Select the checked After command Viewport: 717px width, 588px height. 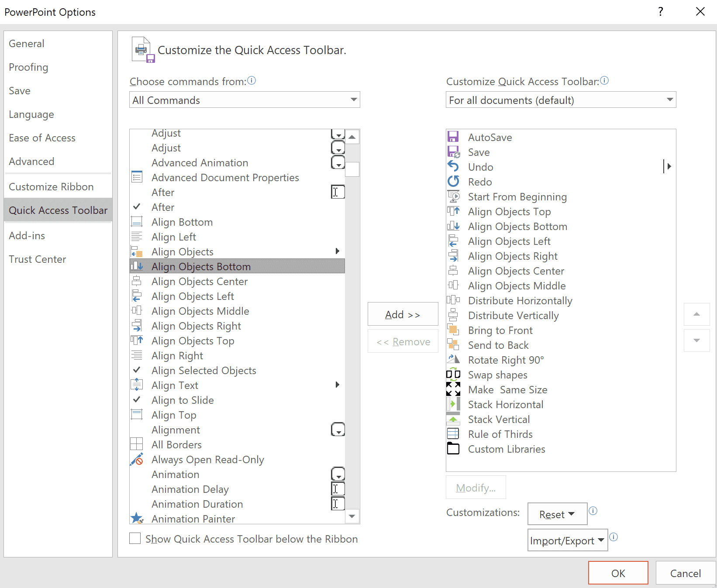(x=237, y=207)
